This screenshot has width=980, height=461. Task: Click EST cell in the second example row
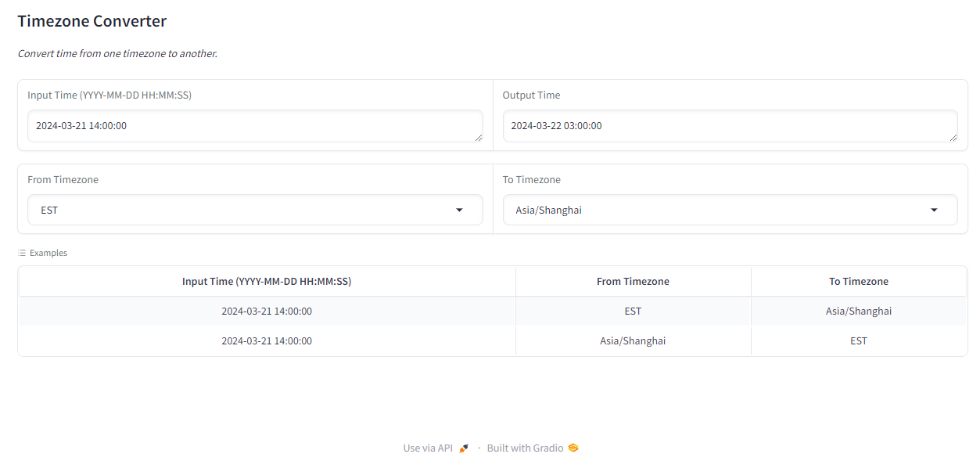[858, 341]
